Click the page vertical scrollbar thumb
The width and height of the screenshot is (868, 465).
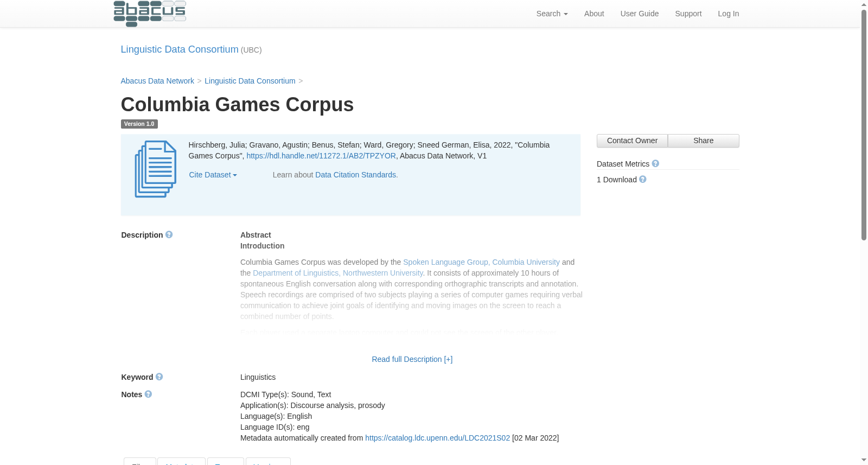click(x=864, y=125)
